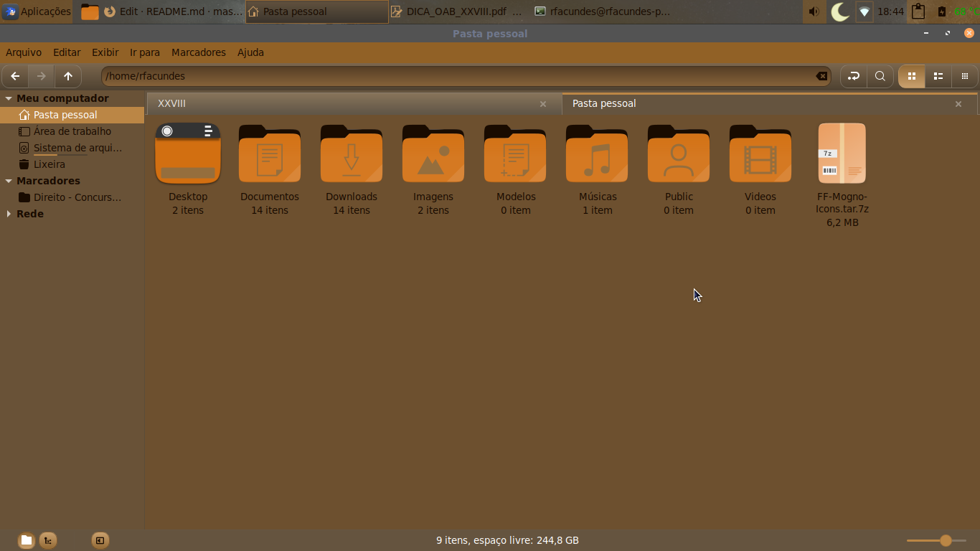
Task: Clear the location bar text
Action: (x=821, y=76)
